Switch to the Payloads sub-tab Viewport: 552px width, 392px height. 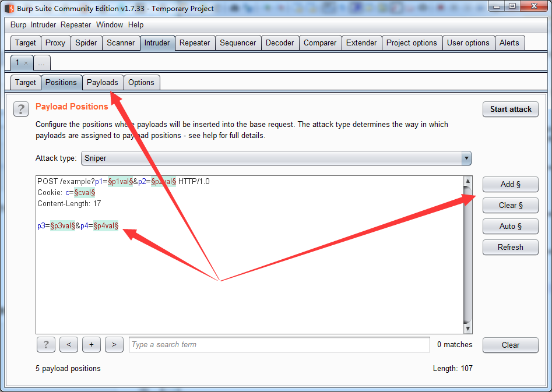pos(103,82)
